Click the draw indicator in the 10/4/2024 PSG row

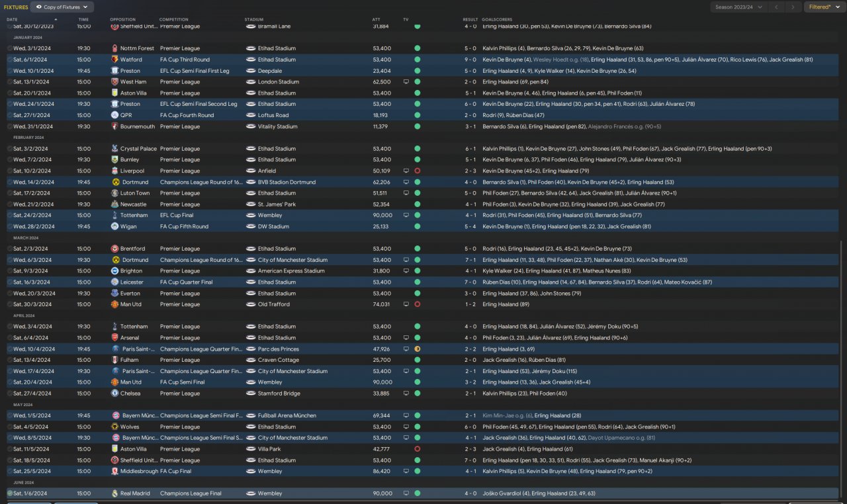click(x=418, y=349)
